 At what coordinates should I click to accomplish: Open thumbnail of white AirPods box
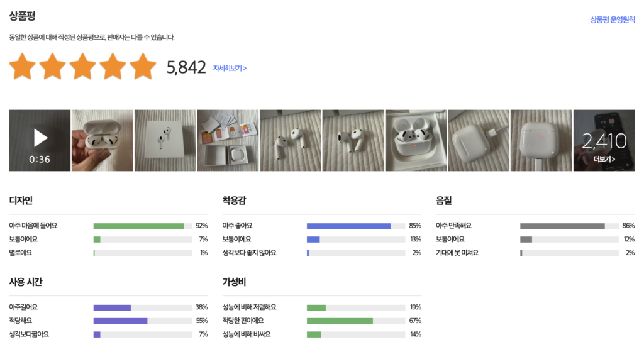(165, 140)
